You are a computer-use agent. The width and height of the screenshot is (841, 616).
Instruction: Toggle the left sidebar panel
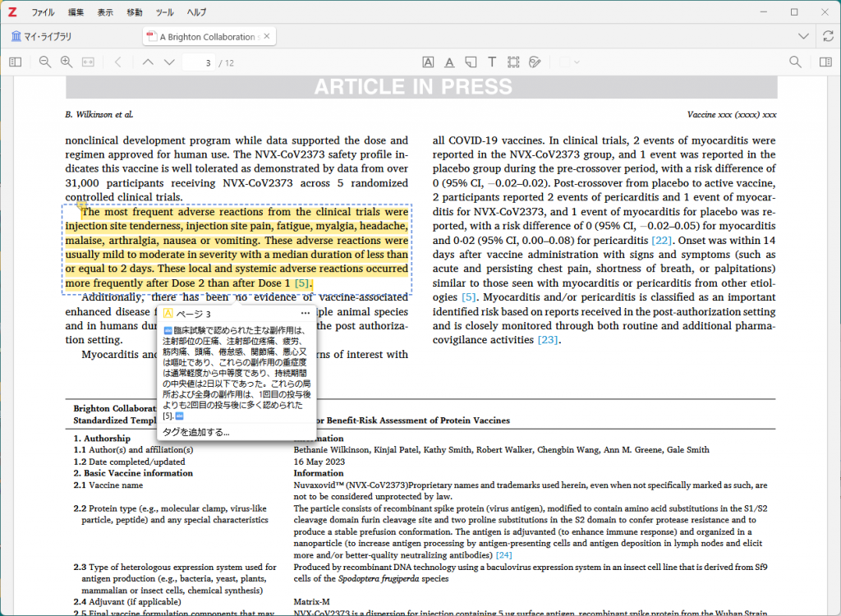click(16, 62)
